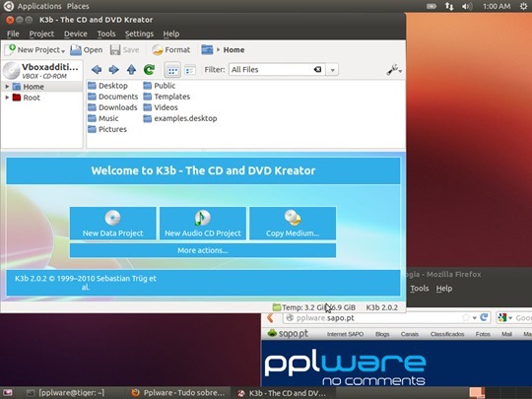The height and width of the screenshot is (399, 532).
Task: Switch to pplware@tiger terminal taskbar entry
Action: (66, 393)
